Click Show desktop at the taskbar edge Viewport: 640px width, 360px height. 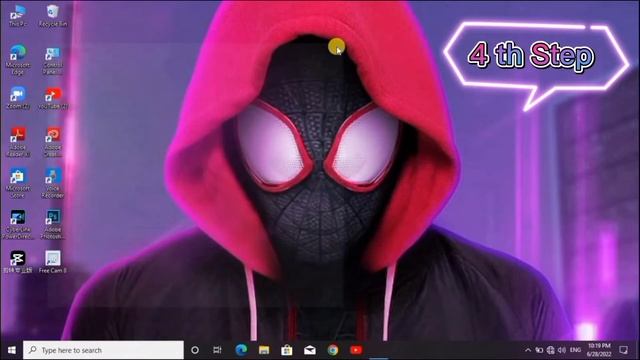638,350
